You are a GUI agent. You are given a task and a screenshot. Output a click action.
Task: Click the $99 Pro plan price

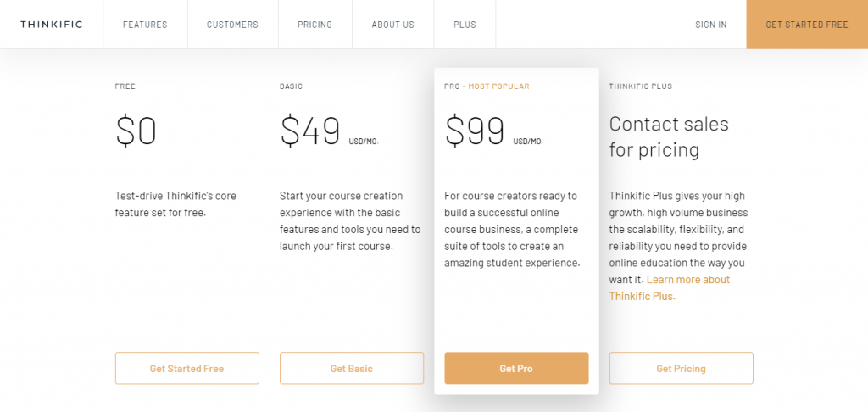click(x=475, y=132)
